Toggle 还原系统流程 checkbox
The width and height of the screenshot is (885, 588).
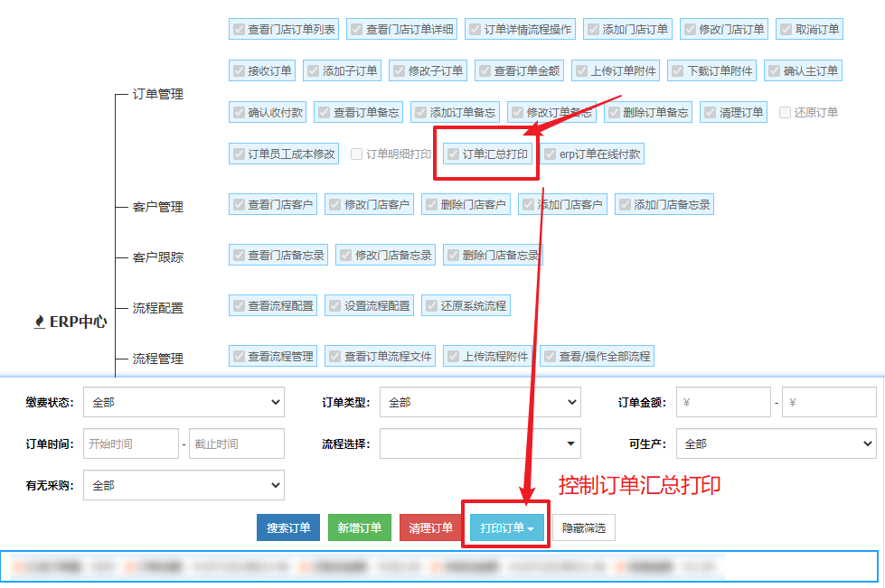click(x=431, y=306)
